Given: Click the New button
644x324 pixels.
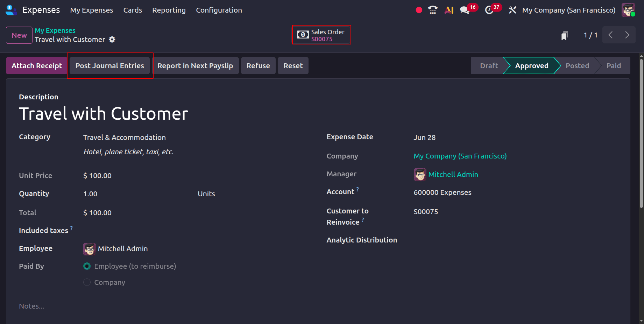Looking at the screenshot, I should click(x=19, y=35).
